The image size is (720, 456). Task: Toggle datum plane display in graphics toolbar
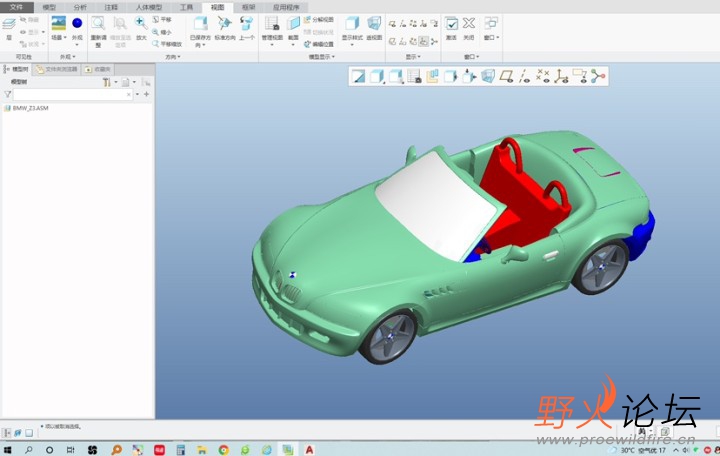click(x=506, y=76)
